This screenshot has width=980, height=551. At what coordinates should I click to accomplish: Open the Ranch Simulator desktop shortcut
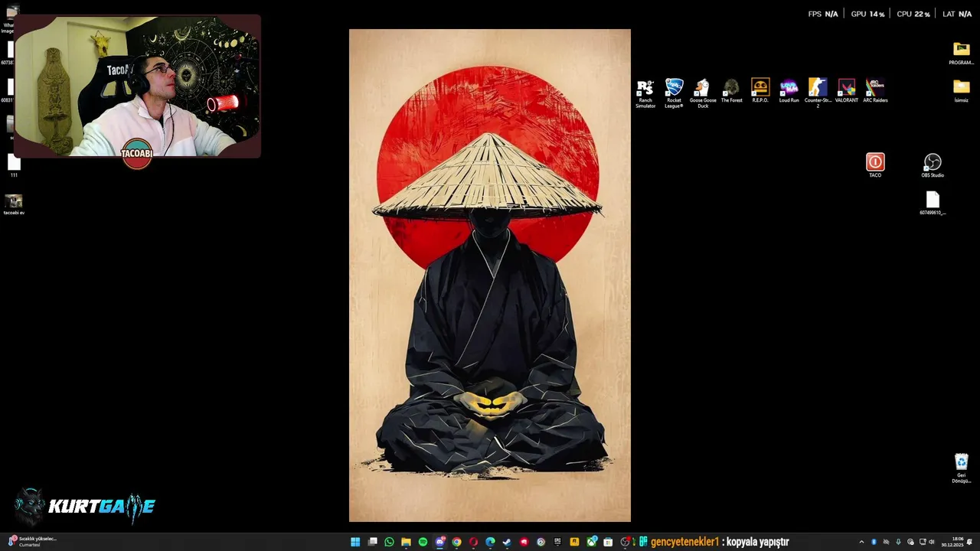pos(645,93)
